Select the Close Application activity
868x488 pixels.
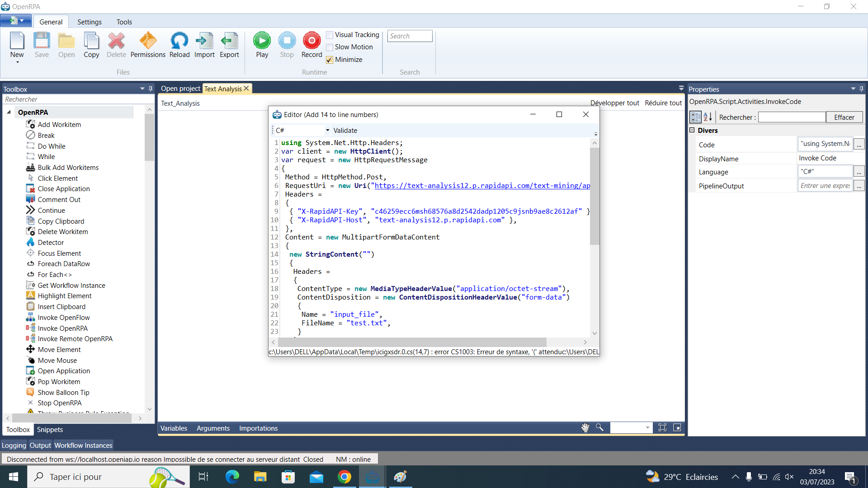[63, 188]
